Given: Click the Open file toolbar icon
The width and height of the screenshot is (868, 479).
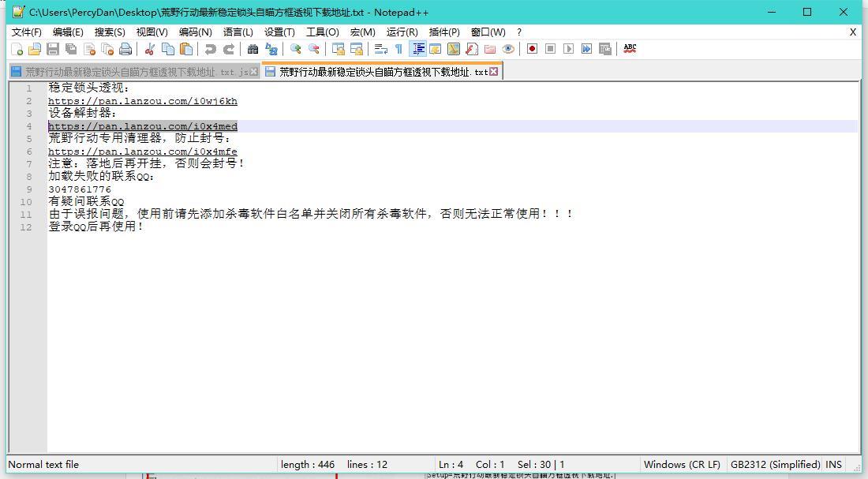Looking at the screenshot, I should coord(35,49).
